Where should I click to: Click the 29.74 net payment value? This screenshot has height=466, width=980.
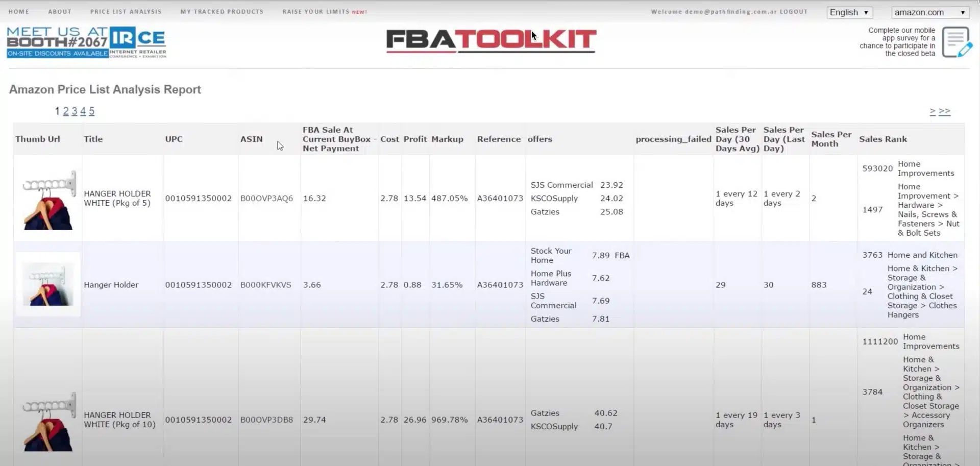click(x=314, y=420)
